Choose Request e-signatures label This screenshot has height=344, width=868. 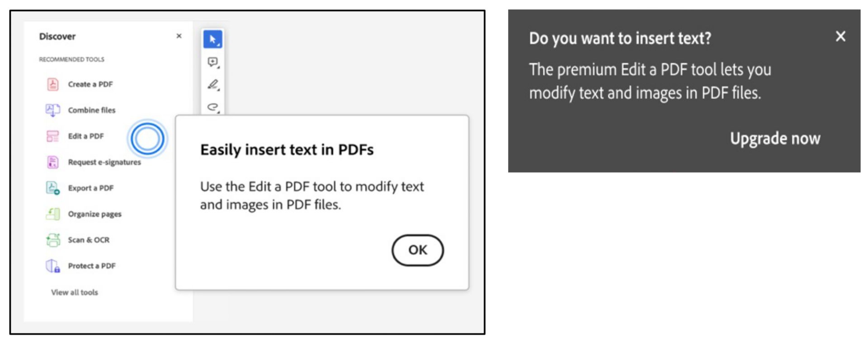[104, 162]
